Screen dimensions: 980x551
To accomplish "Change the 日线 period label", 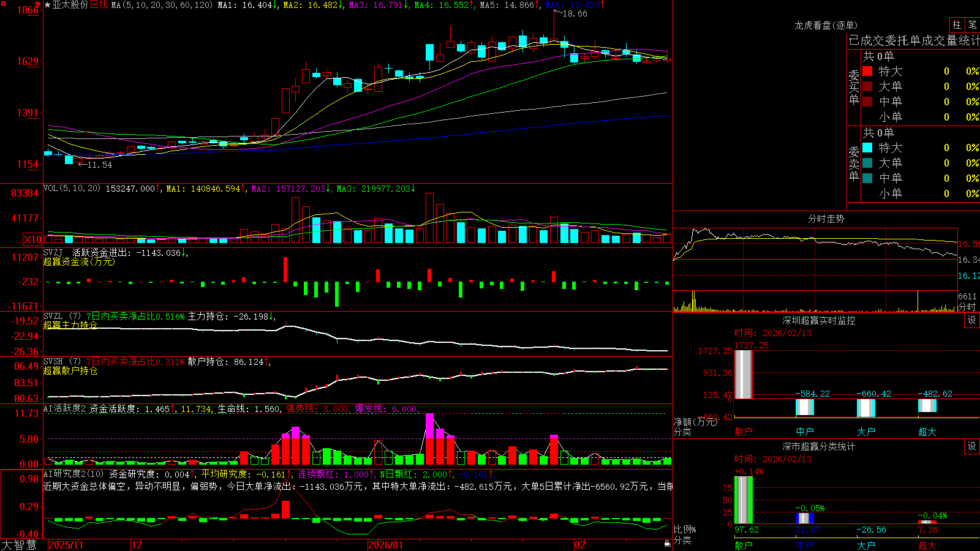I will 99,5.
